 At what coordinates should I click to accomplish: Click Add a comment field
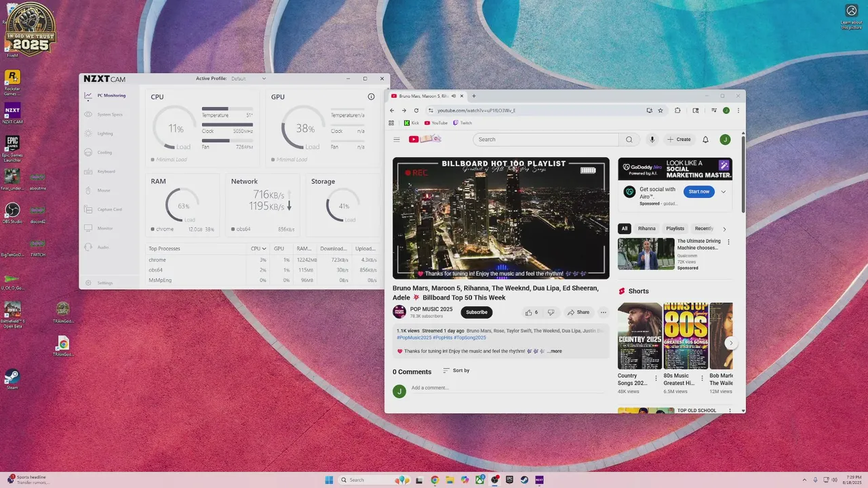[509, 388]
